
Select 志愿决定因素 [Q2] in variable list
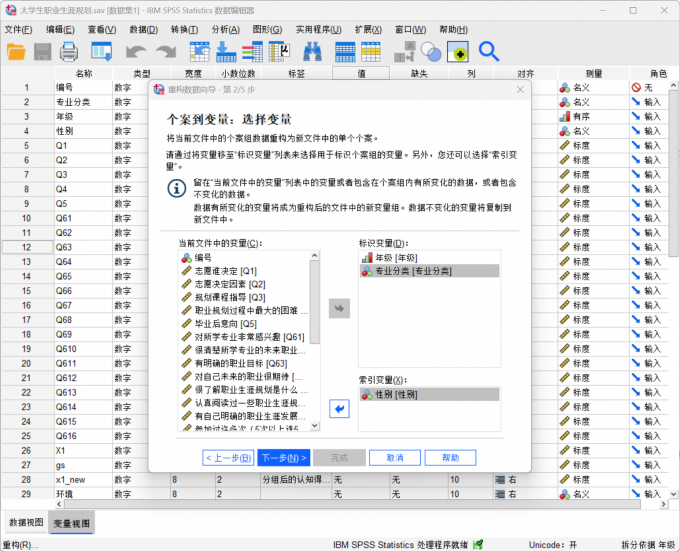point(244,284)
